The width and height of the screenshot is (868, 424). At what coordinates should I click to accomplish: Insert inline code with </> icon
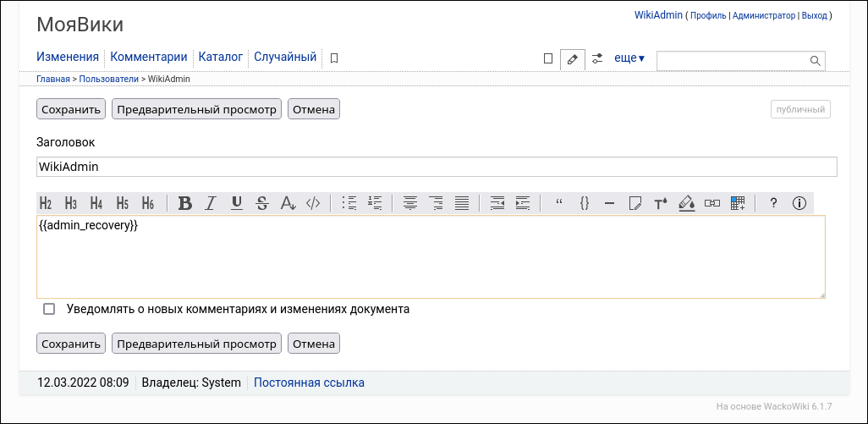coord(313,203)
